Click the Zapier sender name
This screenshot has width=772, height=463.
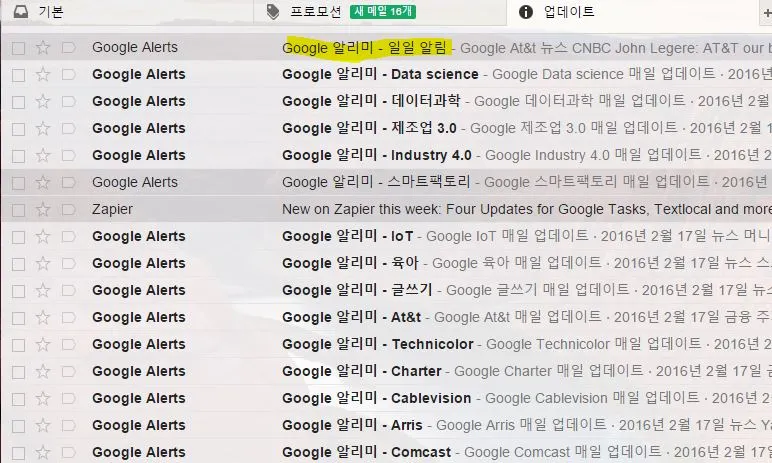pyautogui.click(x=112, y=210)
